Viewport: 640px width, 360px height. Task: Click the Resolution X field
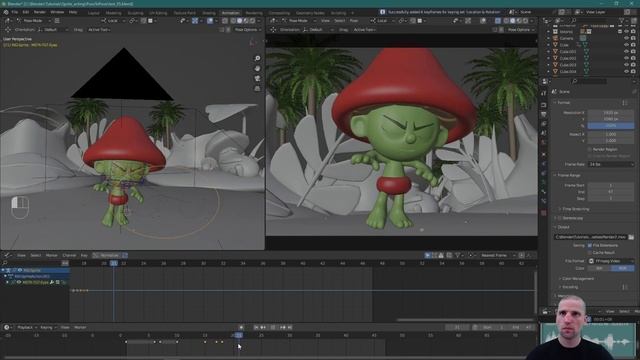(x=611, y=113)
